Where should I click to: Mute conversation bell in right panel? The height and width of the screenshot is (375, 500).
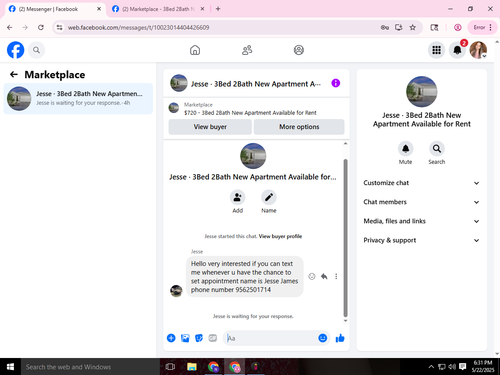pyautogui.click(x=405, y=149)
